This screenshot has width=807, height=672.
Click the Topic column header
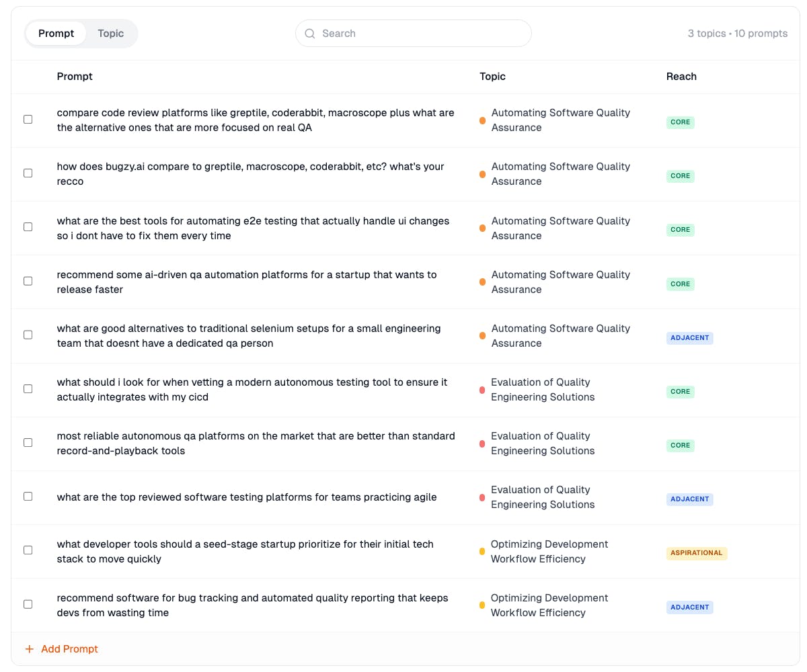(492, 77)
